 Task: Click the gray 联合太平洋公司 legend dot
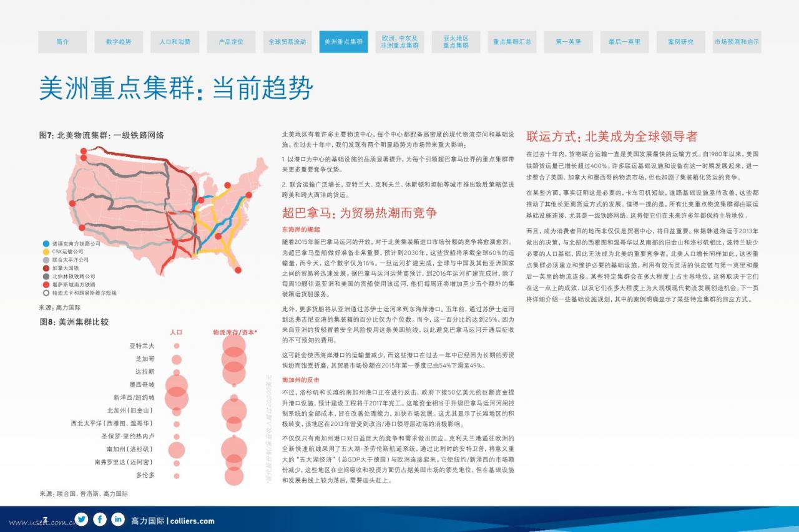click(46, 260)
